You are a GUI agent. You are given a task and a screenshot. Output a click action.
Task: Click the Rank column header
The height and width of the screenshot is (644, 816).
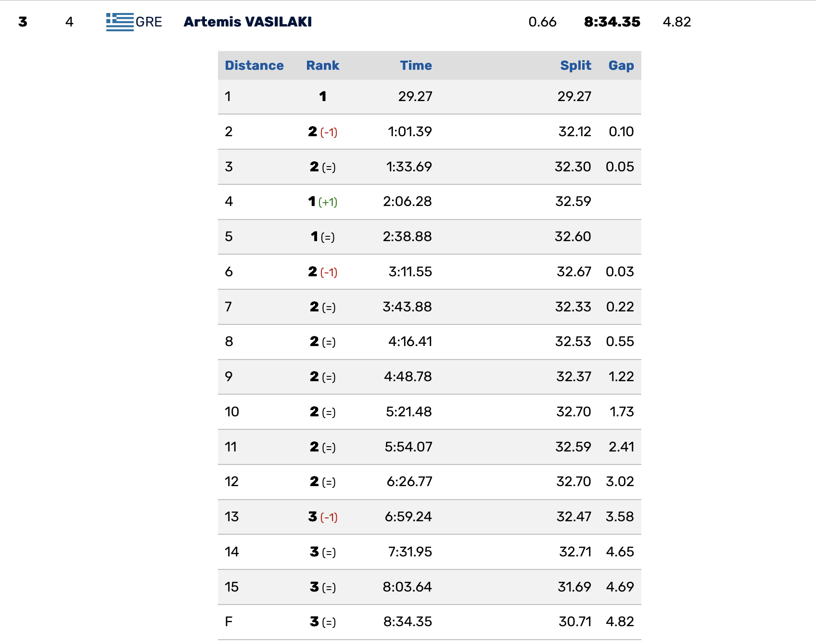click(323, 65)
